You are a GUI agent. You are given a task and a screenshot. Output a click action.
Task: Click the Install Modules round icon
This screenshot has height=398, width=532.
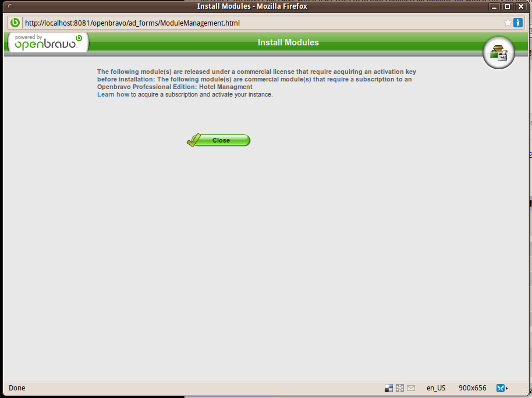pyautogui.click(x=498, y=52)
